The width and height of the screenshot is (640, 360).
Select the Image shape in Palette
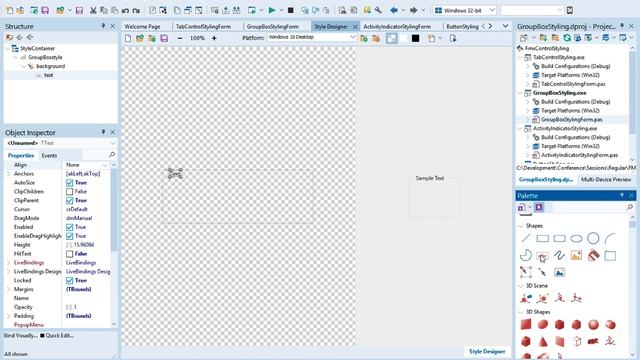576,256
